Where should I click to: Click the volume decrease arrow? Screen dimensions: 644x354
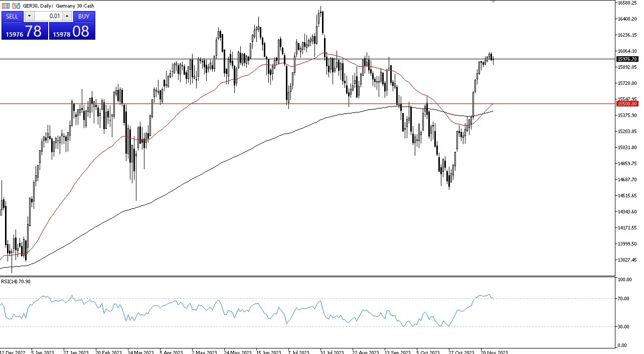tap(29, 16)
